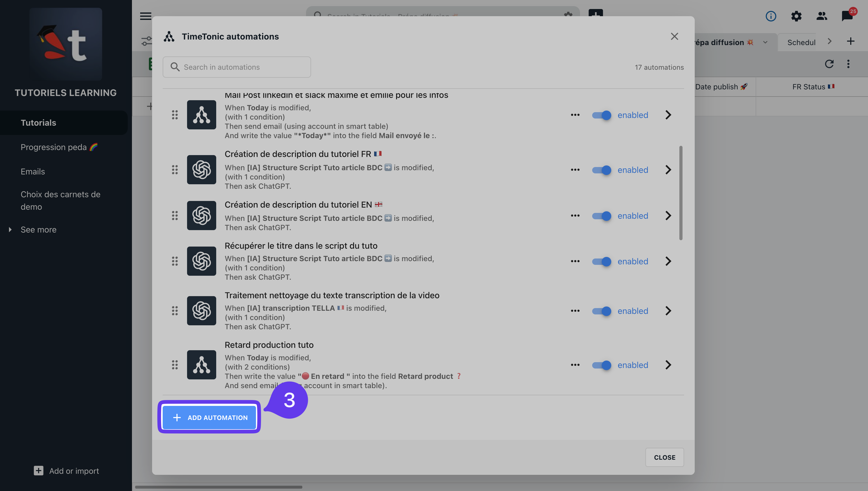This screenshot has height=491, width=868.
Task: Click the ChatGPT icon for tutoriel FR description
Action: click(x=201, y=170)
